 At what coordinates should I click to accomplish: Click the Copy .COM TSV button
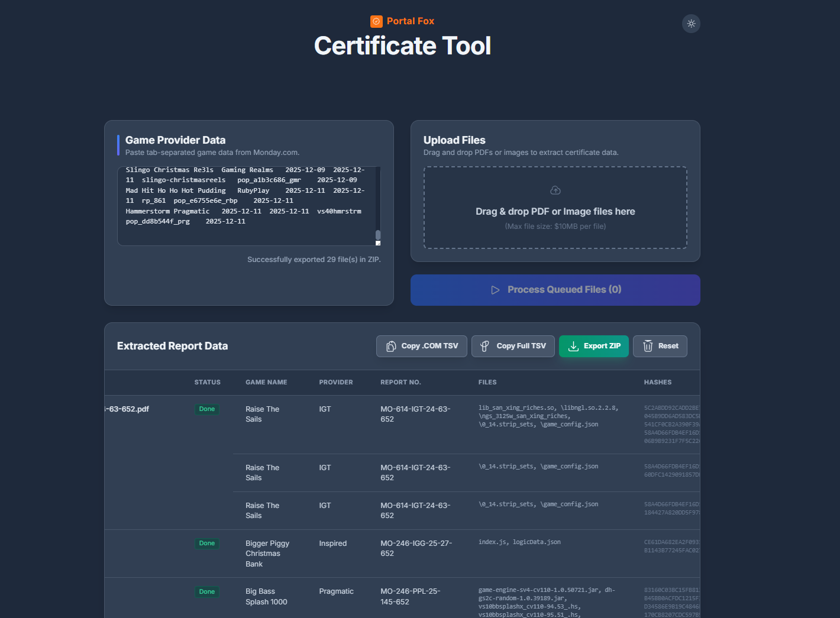(422, 347)
